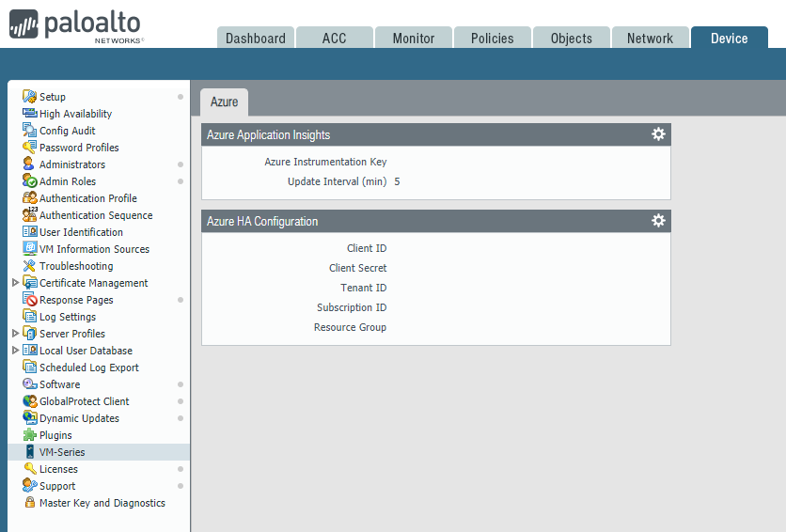Viewport: 786px width, 532px height.
Task: Click the Response Pages icon
Action: click(30, 300)
